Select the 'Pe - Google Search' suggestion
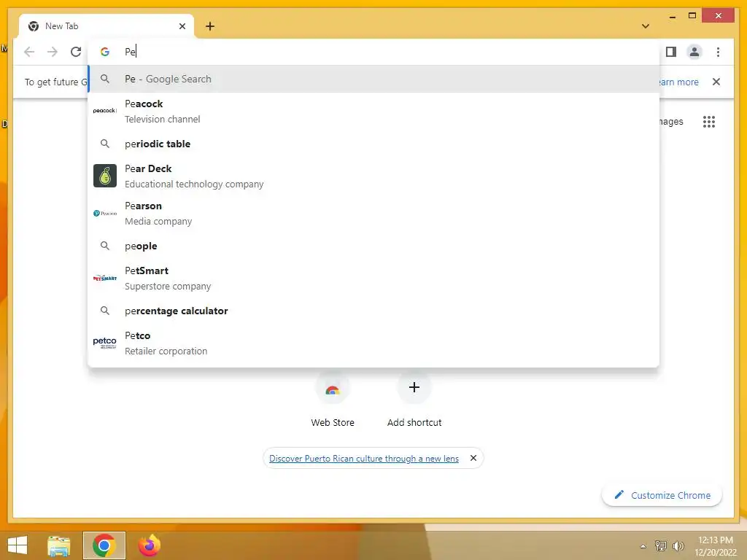747x560 pixels. (373, 79)
